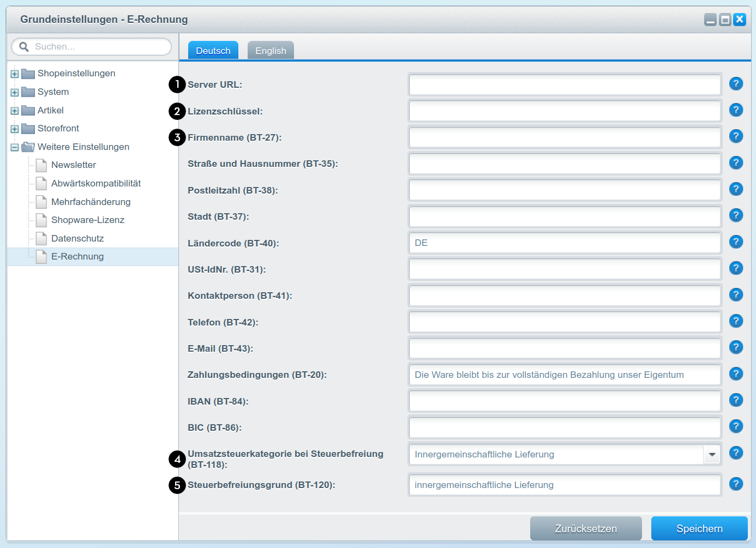This screenshot has width=756, height=548.
Task: Open help for Steuerbefreiungsgrund (BT-120)
Action: (x=736, y=484)
